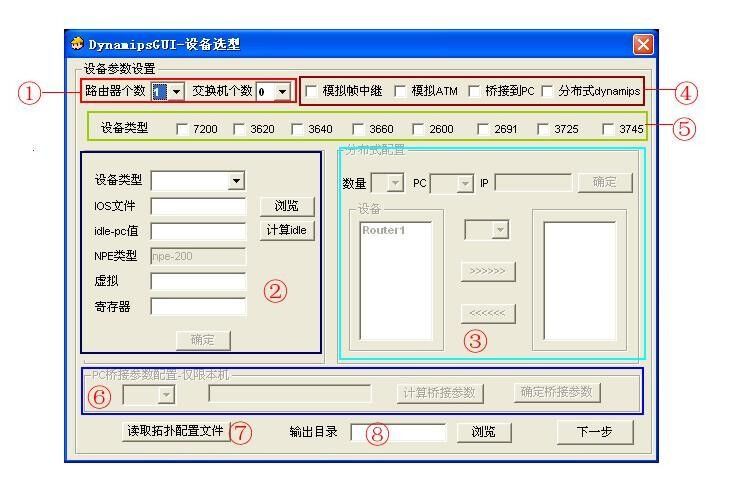Click the 寄存器 input field
731x478 pixels.
click(x=198, y=307)
